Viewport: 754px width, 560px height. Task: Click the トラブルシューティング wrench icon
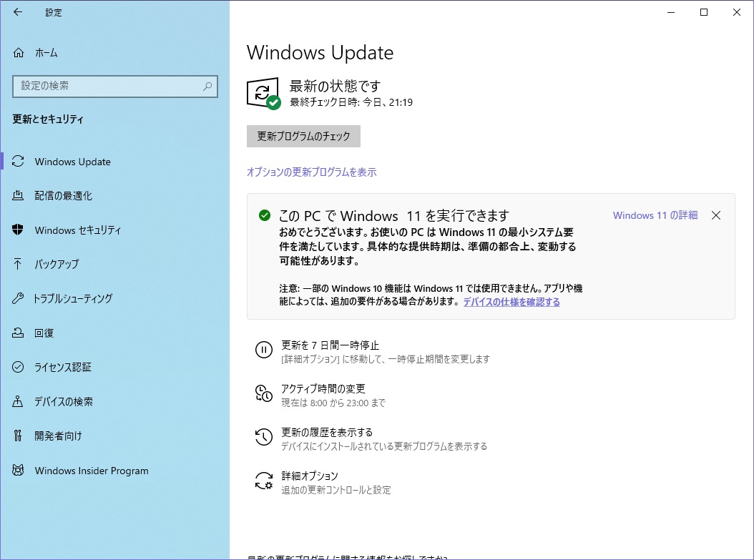tap(18, 298)
